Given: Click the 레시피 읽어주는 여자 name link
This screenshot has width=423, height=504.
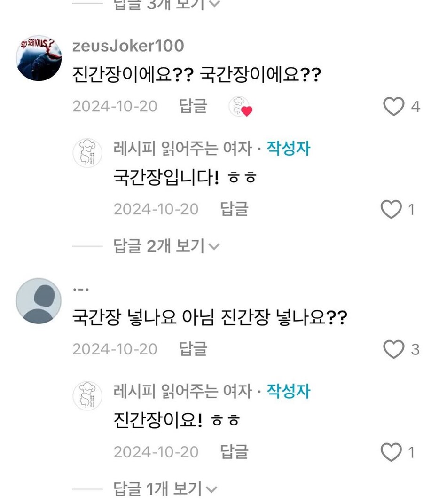Looking at the screenshot, I should click(x=183, y=148).
